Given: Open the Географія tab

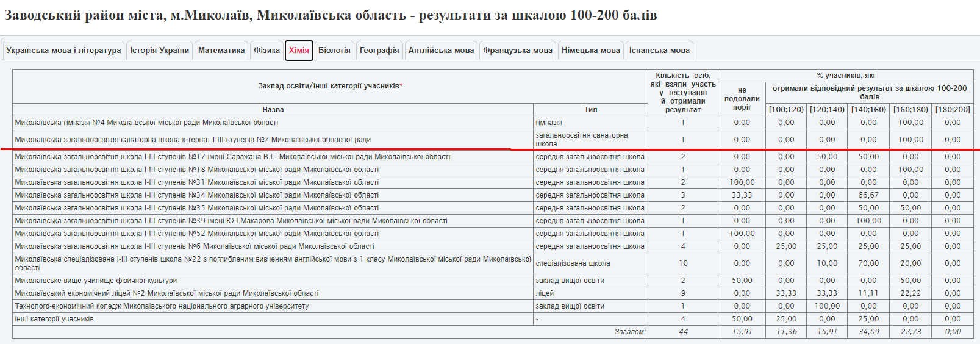Looking at the screenshot, I should click(379, 51).
